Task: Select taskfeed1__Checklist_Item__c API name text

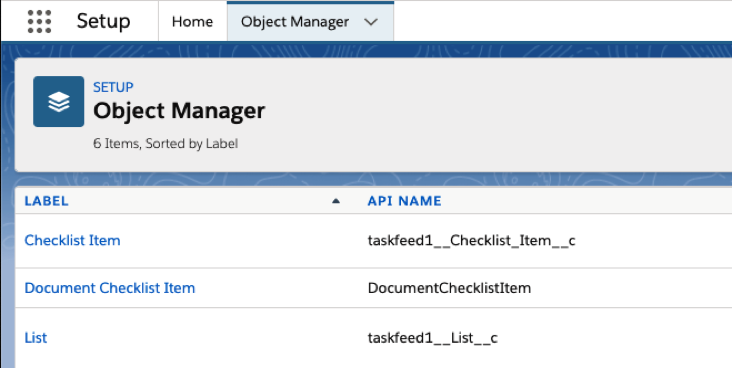Action: tap(472, 241)
